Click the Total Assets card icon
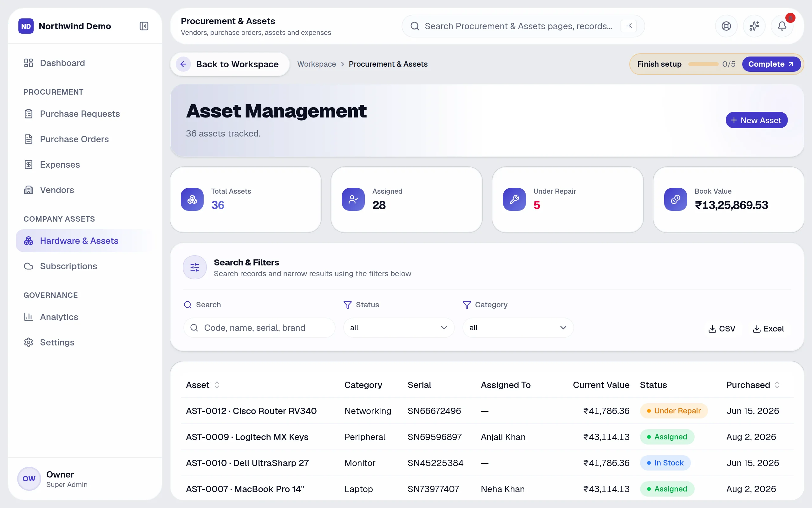This screenshot has height=508, width=812. pos(192,199)
